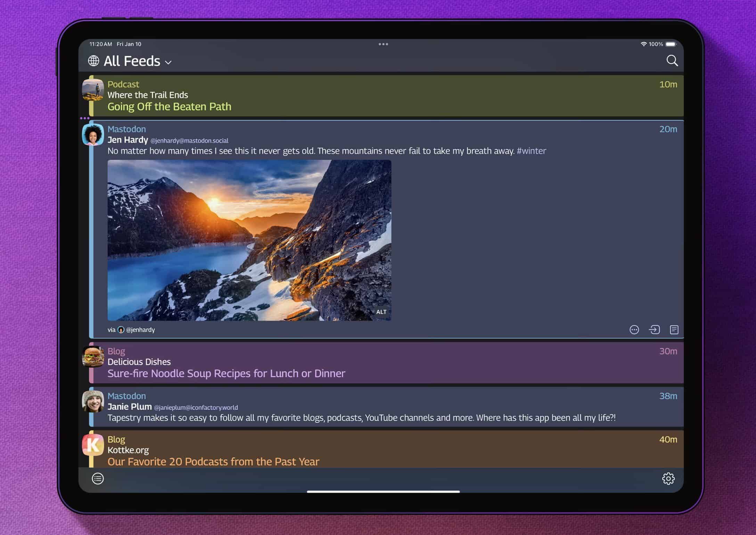The height and width of the screenshot is (535, 756).
Task: Select the Jen Hardy name
Action: tap(128, 140)
